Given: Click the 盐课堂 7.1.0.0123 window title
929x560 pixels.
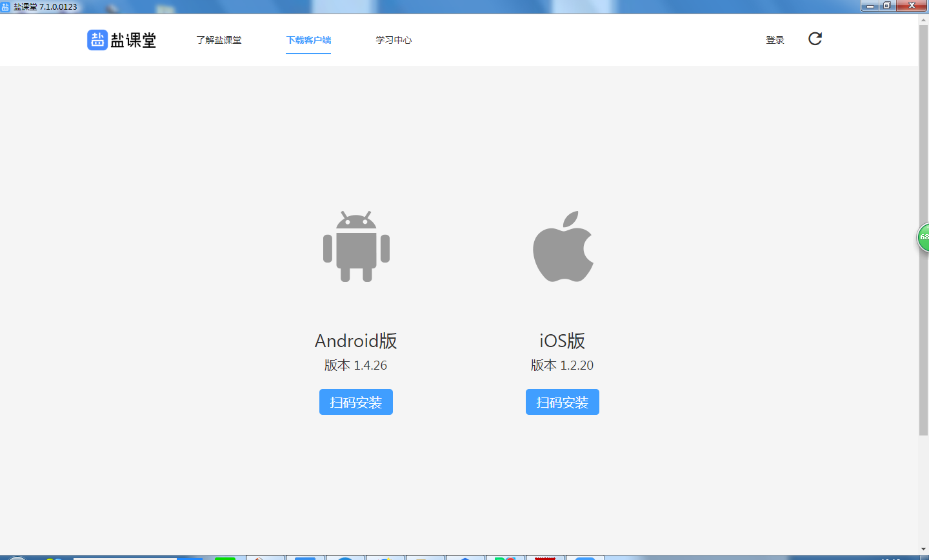Looking at the screenshot, I should click(x=45, y=6).
